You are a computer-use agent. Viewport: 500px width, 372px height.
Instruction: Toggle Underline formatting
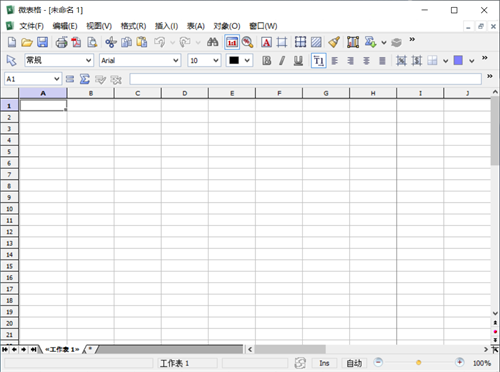click(x=298, y=60)
